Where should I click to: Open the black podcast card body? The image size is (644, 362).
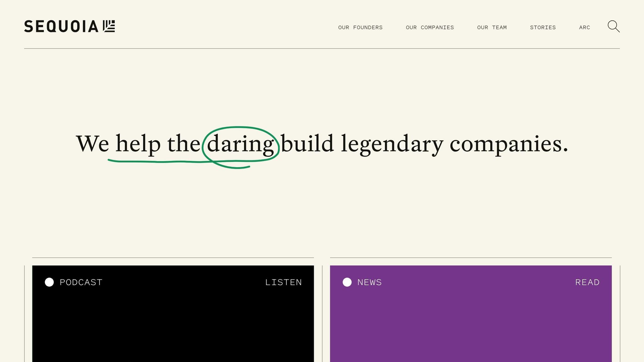(173, 327)
